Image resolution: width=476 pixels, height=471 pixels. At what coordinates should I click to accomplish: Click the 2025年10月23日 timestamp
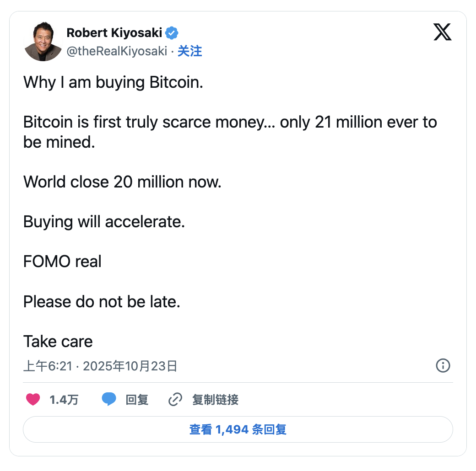130,366
